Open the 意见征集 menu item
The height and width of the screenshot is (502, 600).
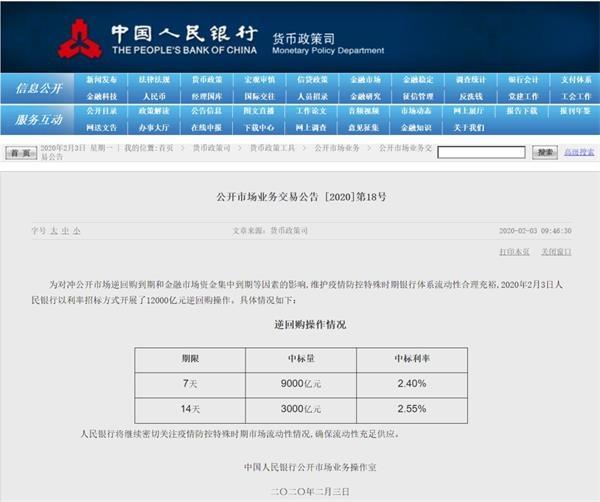[364, 127]
